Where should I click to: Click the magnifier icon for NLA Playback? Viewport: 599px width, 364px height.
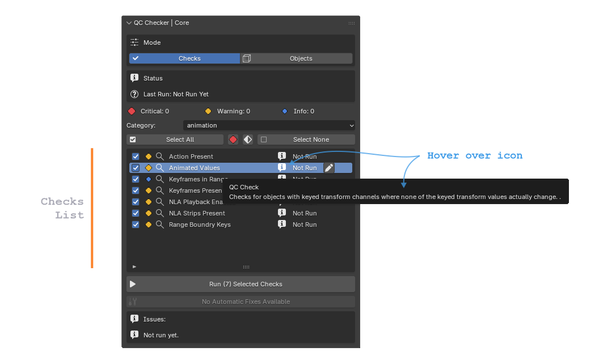click(x=160, y=202)
